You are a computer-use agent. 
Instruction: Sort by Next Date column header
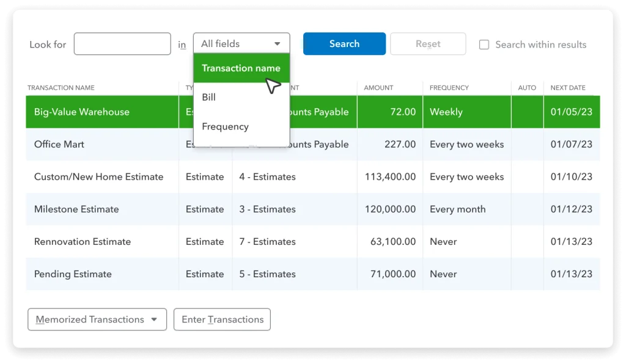pos(568,88)
